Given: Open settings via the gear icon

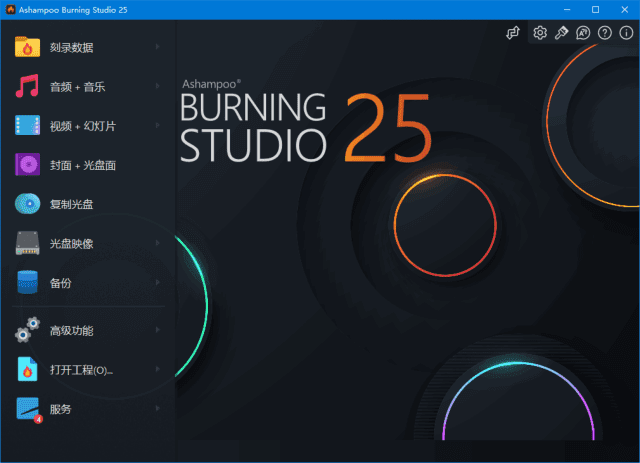Looking at the screenshot, I should pyautogui.click(x=540, y=33).
